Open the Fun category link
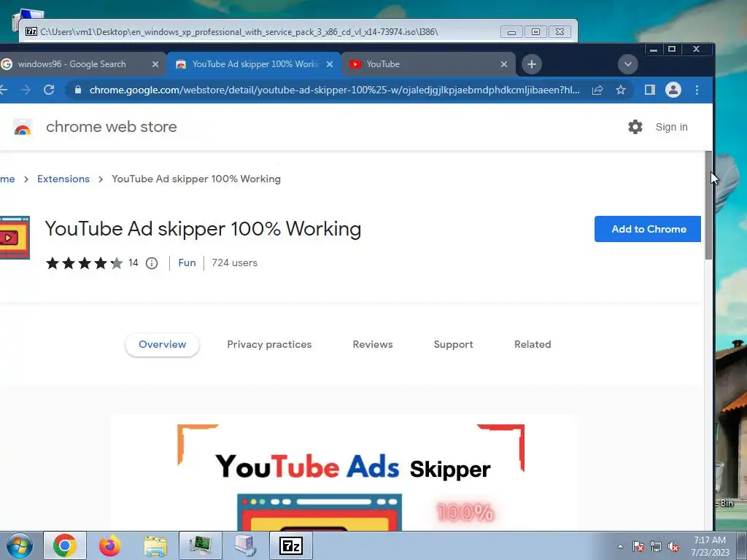The image size is (747, 560). click(187, 262)
